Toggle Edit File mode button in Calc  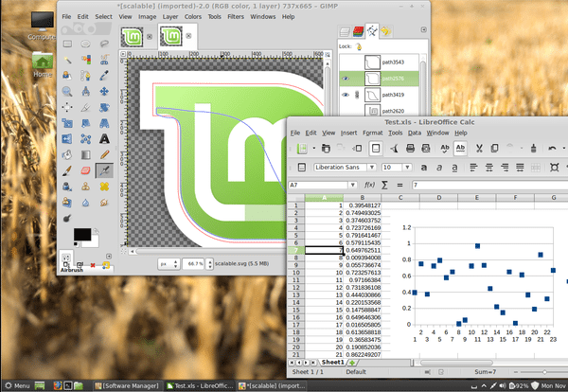pyautogui.click(x=376, y=148)
